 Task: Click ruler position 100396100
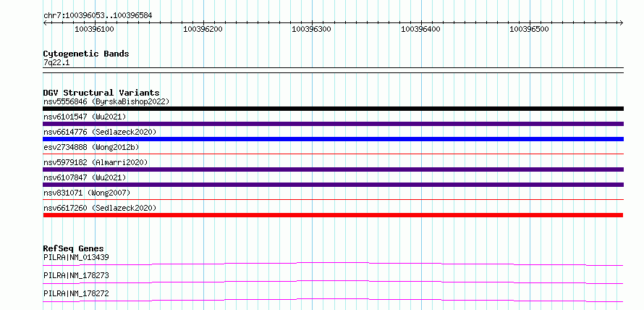(x=95, y=29)
